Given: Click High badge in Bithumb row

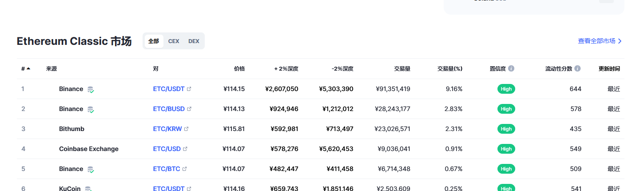Looking at the screenshot, I should click(x=506, y=129).
